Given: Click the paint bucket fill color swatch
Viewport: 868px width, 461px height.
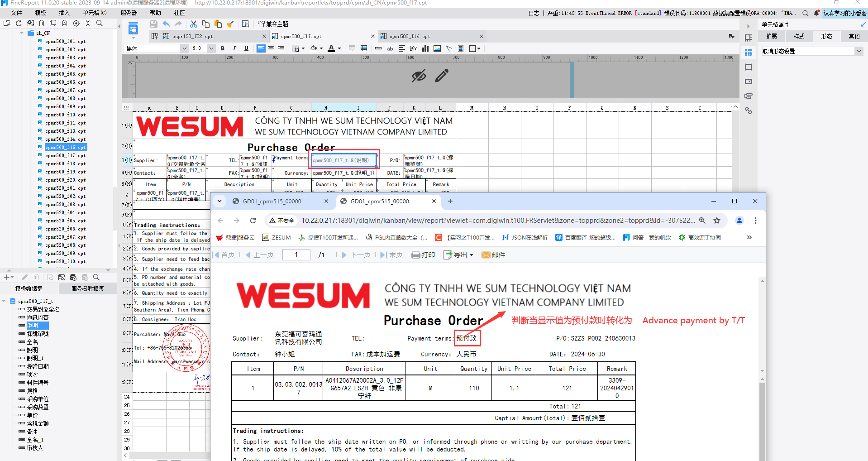Looking at the screenshot, I should pos(314,48).
